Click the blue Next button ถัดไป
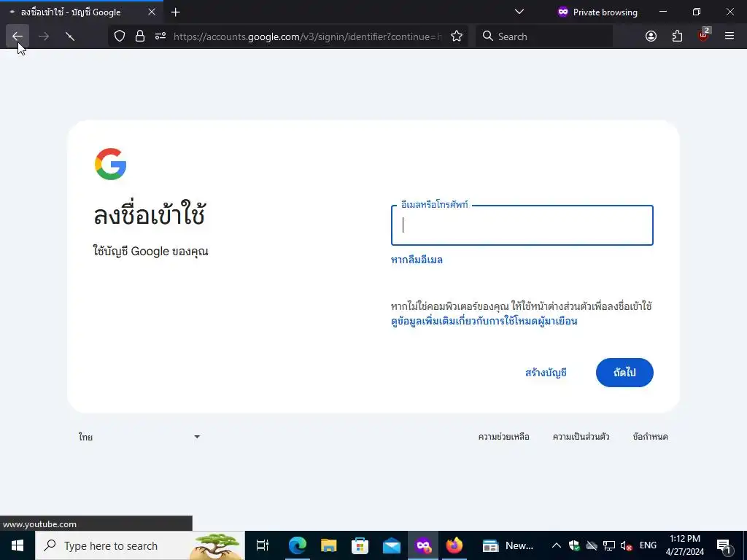Image resolution: width=747 pixels, height=560 pixels. [624, 373]
